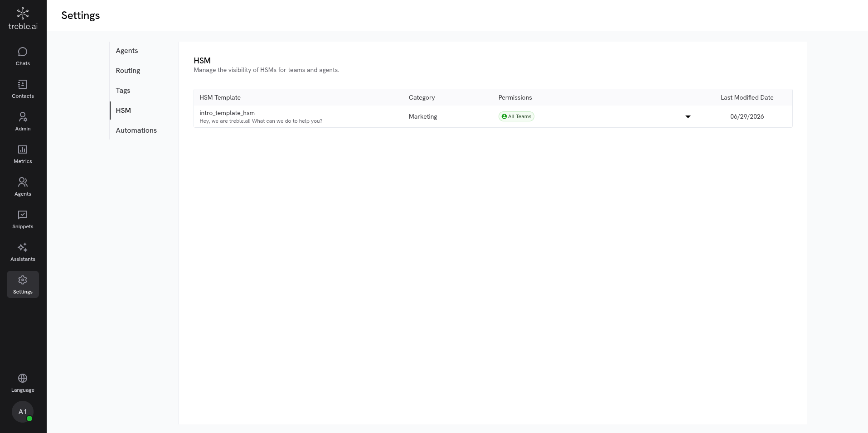This screenshot has height=433, width=868.
Task: Open the Admin sidebar item
Action: tap(23, 122)
